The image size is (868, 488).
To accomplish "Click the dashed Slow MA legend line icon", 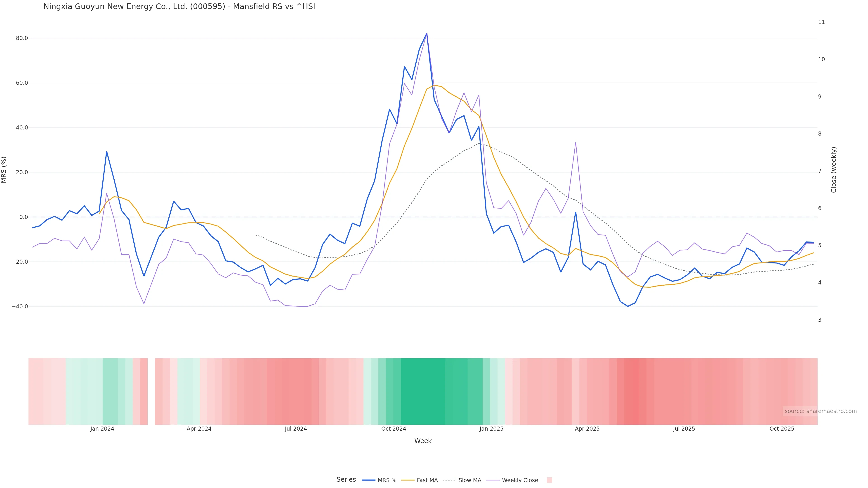I will (449, 480).
